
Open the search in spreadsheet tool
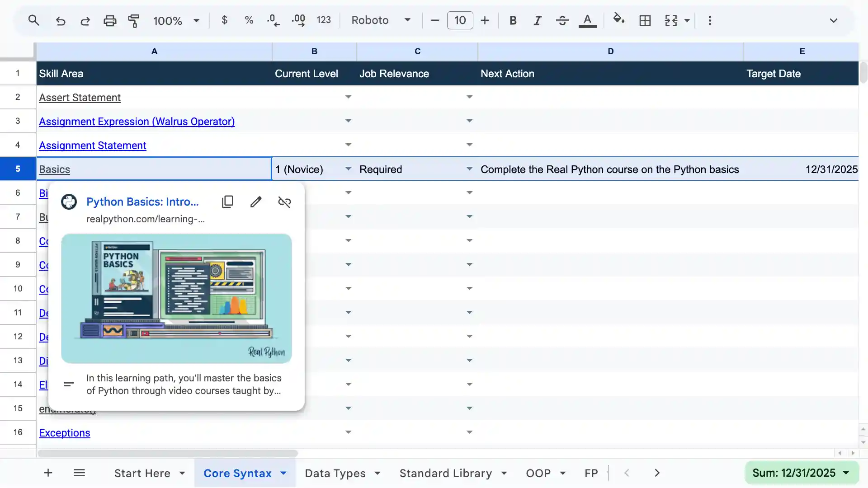pos(34,20)
